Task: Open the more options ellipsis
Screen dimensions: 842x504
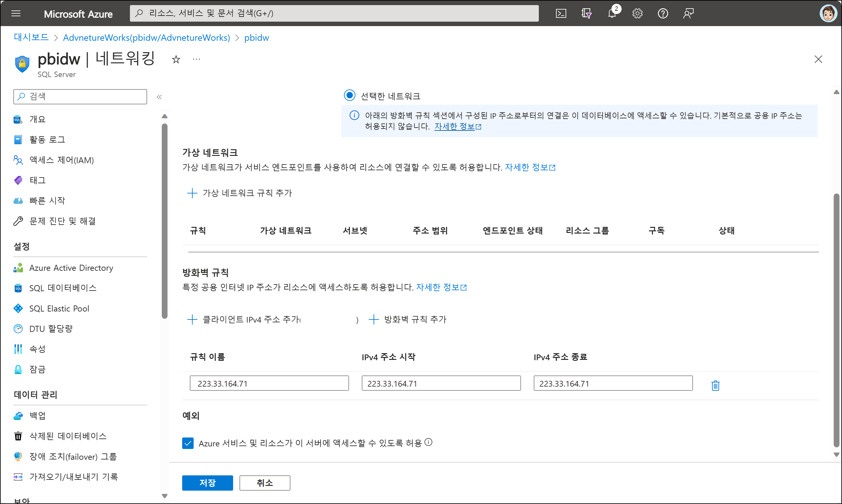Action: click(x=196, y=59)
